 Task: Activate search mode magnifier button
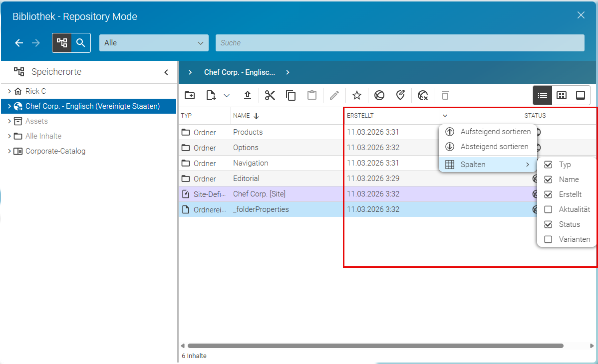tap(81, 43)
